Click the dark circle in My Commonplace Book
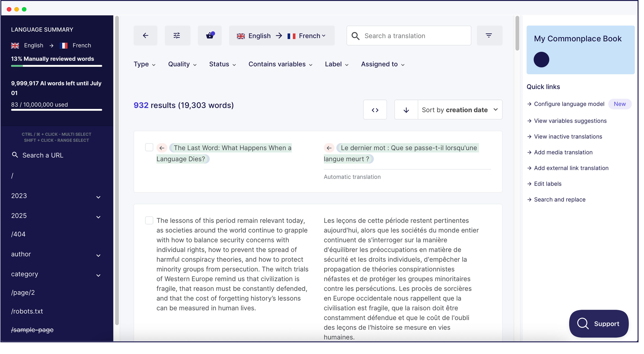 click(x=541, y=59)
